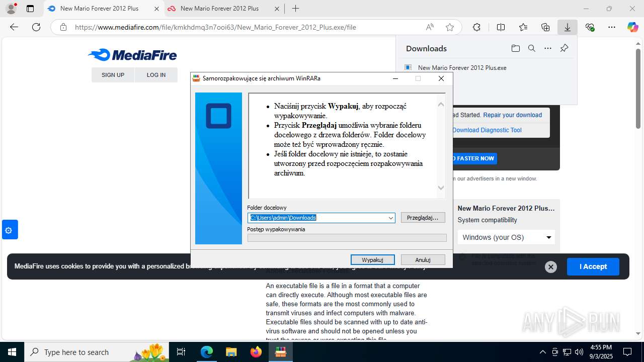Open Extensions puzzle icon

476,27
